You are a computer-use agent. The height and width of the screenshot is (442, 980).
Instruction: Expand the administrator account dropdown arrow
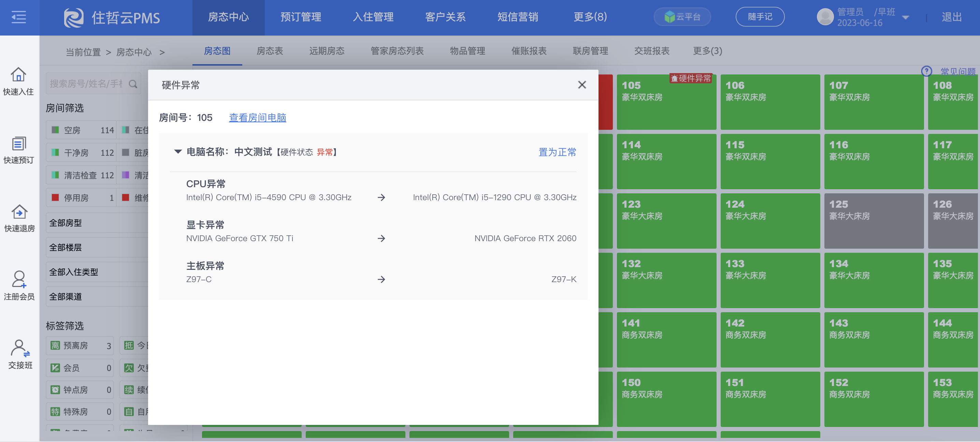click(906, 17)
